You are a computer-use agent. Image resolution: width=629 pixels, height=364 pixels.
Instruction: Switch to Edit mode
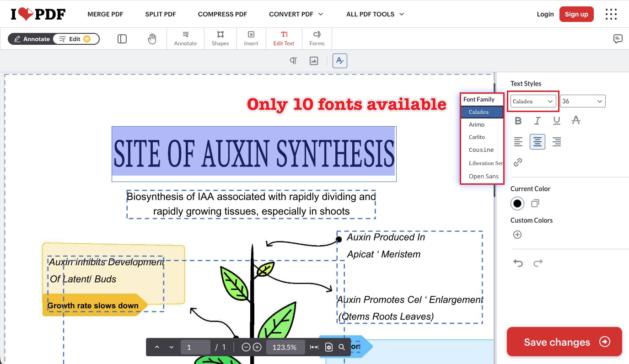[75, 39]
